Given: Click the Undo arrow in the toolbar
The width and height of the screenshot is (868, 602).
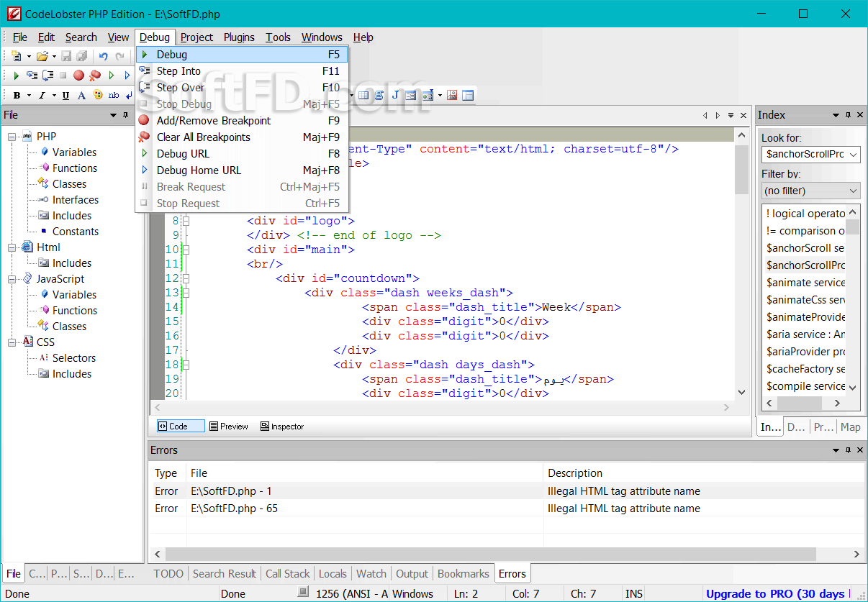Looking at the screenshot, I should click(x=104, y=56).
